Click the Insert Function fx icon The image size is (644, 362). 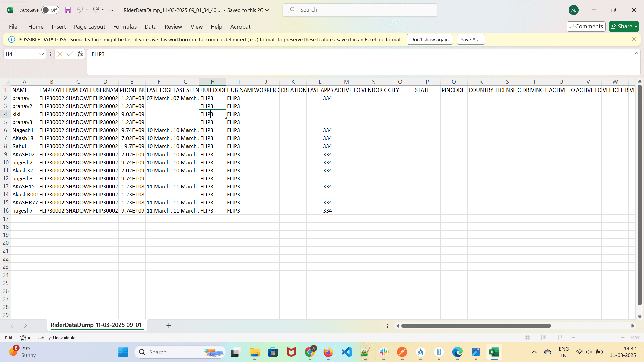pyautogui.click(x=80, y=54)
